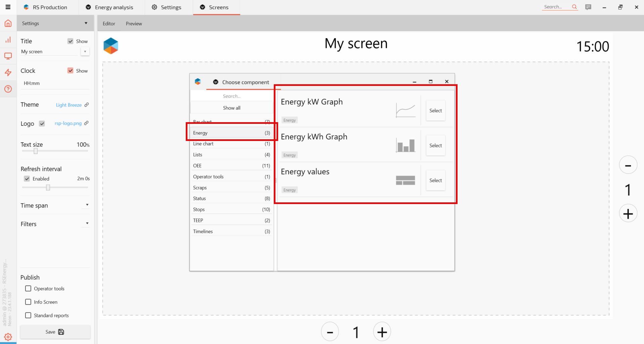Expand the Filters dropdown
This screenshot has height=344, width=644.
point(87,224)
